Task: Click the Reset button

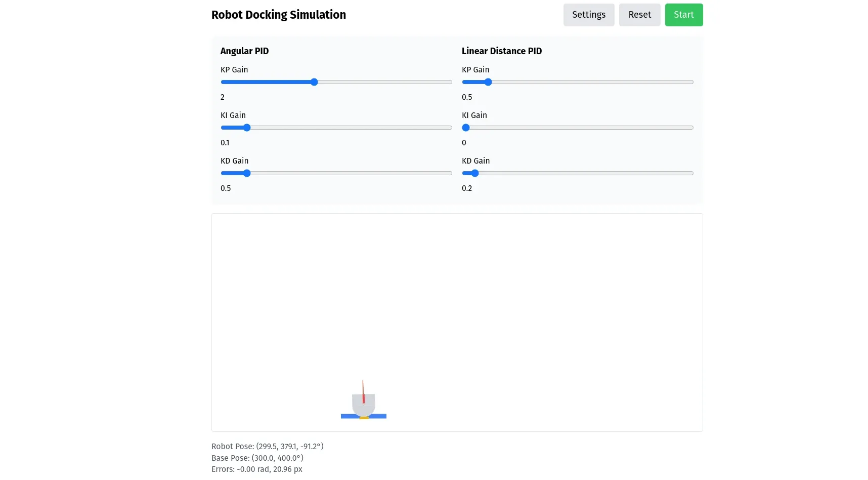Action: click(x=639, y=15)
